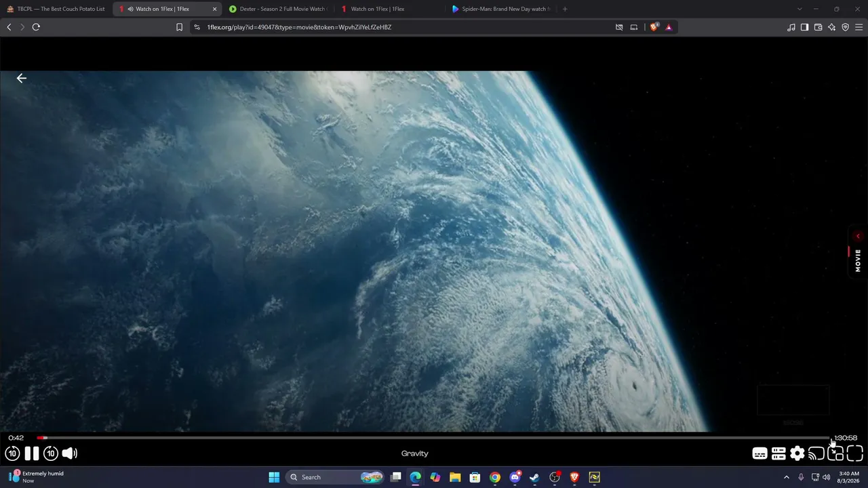The image size is (868, 488).
Task: Launch Copilot from the taskbar
Action: coord(435,477)
